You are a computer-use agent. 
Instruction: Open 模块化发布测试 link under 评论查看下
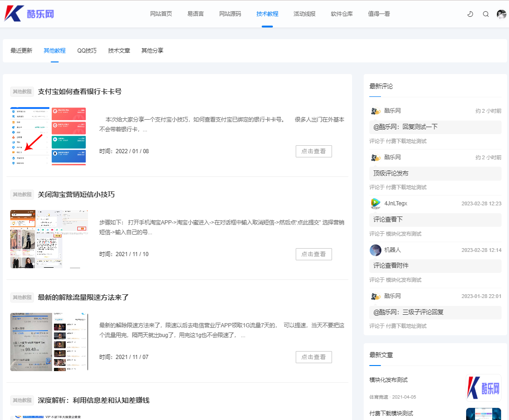[x=403, y=234]
